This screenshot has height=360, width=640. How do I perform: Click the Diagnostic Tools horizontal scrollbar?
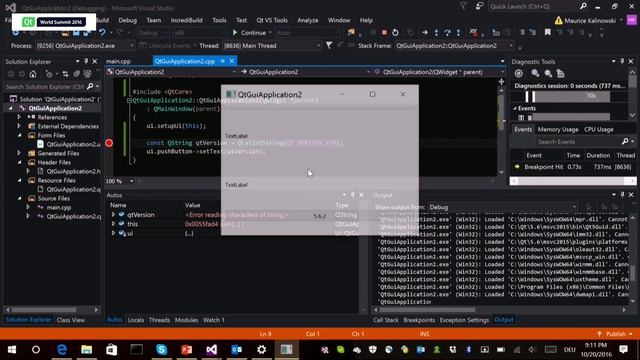[x=573, y=181]
